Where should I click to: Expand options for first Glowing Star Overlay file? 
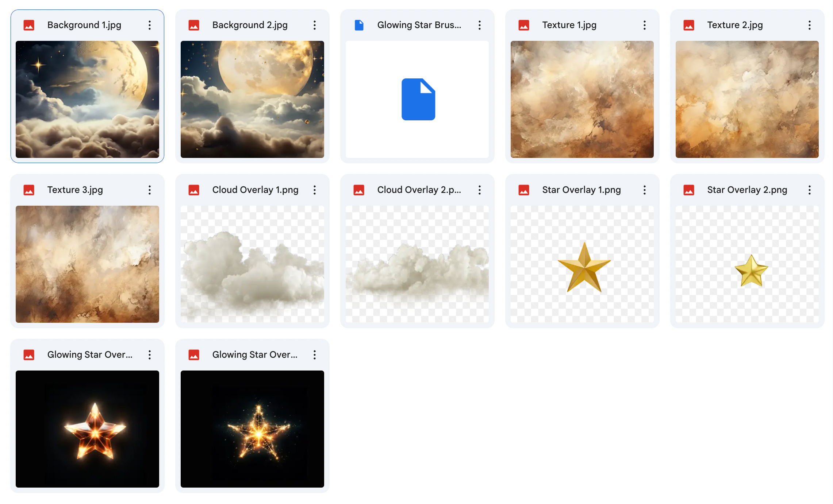[x=150, y=355]
